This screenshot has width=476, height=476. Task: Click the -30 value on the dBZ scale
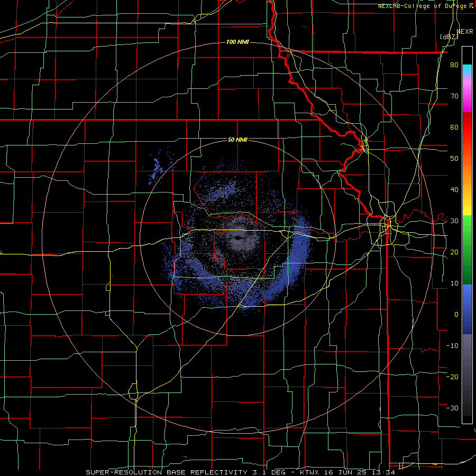click(452, 408)
